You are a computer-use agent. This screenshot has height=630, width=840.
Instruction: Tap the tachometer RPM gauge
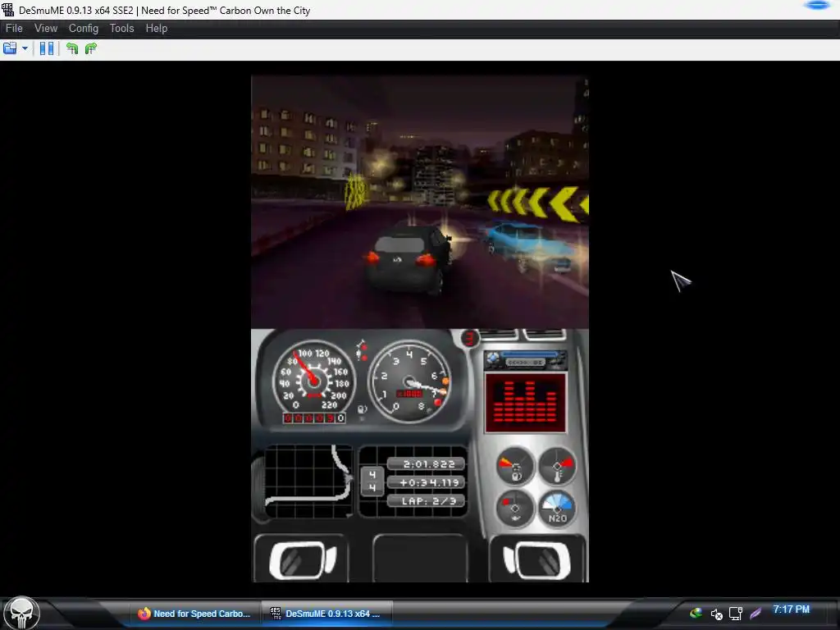(x=410, y=381)
